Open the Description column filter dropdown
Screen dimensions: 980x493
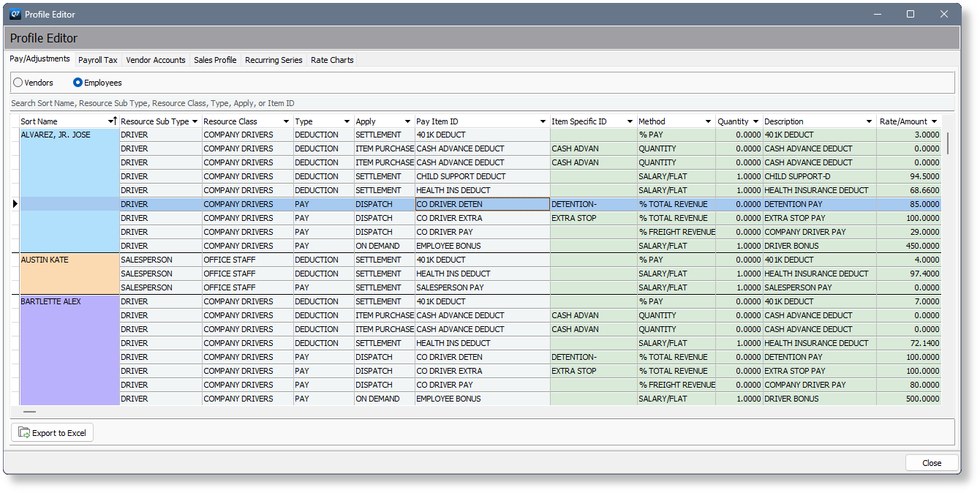click(869, 121)
